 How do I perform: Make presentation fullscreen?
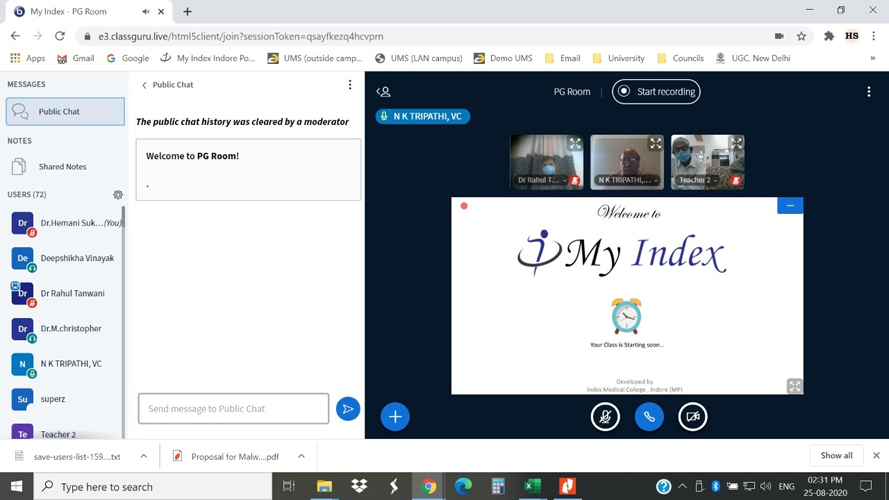795,386
